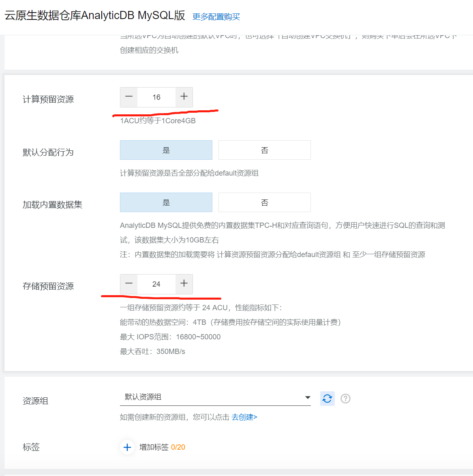Decrease 计算预留资源 value with minus button
473x476 pixels.
(128, 97)
